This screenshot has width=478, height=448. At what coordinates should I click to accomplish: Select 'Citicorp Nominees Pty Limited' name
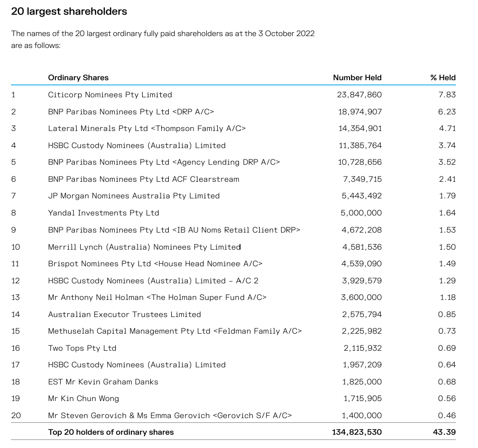coord(110,94)
